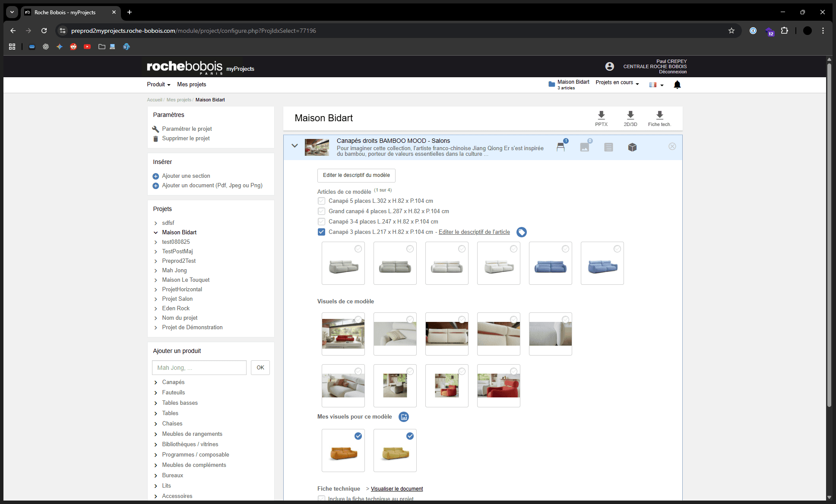Screen dimensions: 836x504
Task: Click the wrench icon for Paramétrer le projet
Action: 156,129
